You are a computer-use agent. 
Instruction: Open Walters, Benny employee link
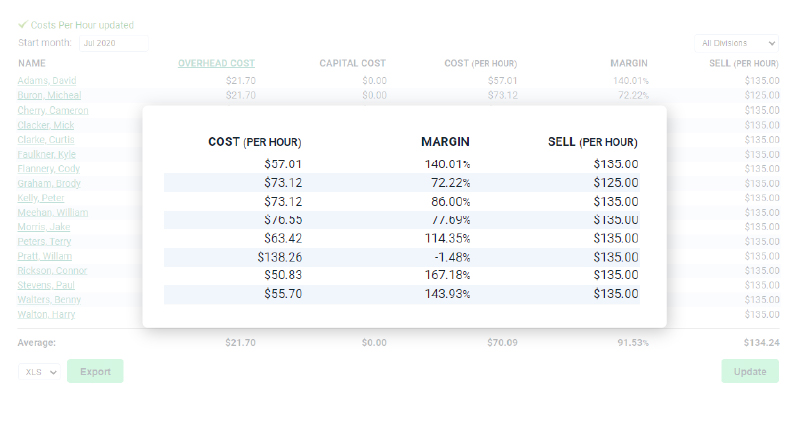pos(49,300)
